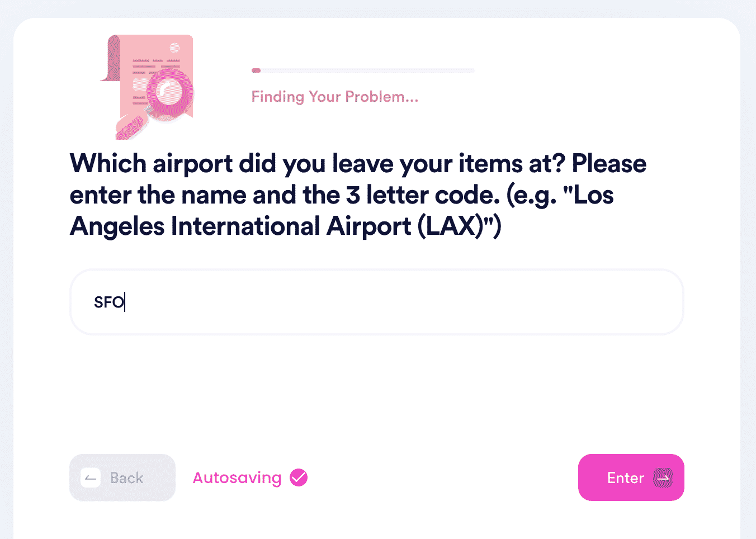This screenshot has width=756, height=539.
Task: Focus the airport name input field
Action: 377,302
